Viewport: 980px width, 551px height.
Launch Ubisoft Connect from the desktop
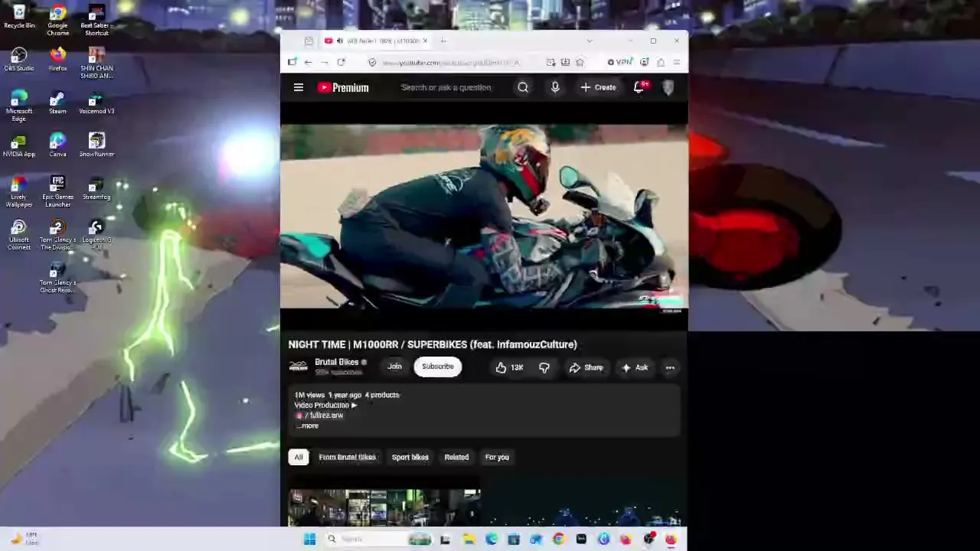pyautogui.click(x=19, y=235)
